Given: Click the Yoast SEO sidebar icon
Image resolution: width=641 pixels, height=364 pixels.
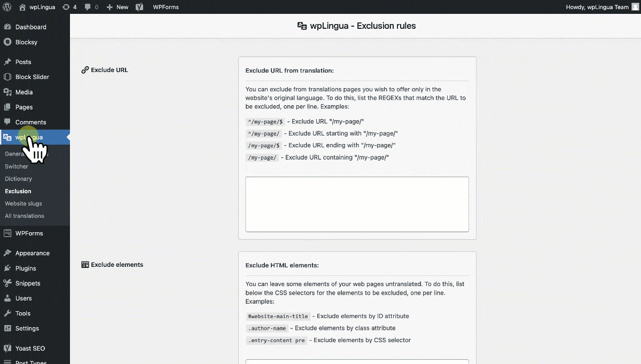Looking at the screenshot, I should point(7,348).
